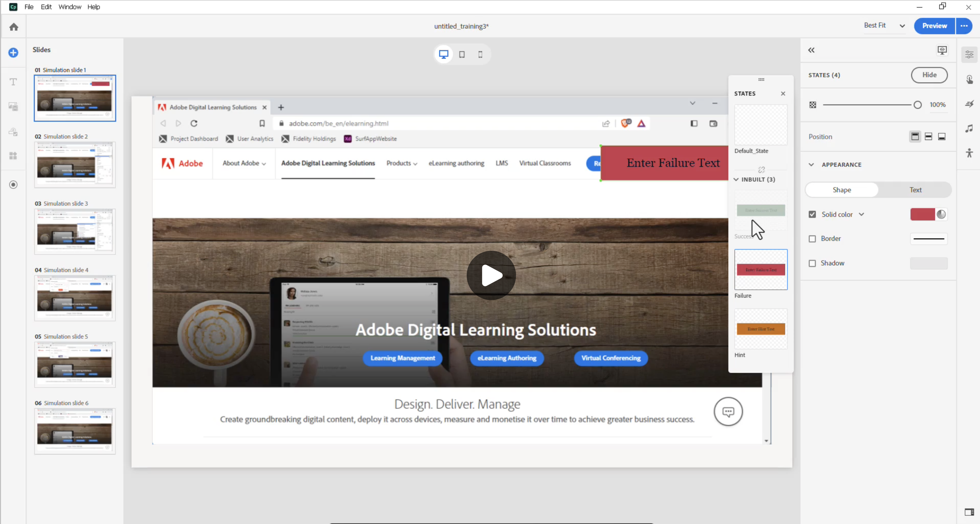The height and width of the screenshot is (524, 980).
Task: Select the Success state thumbnail
Action: click(761, 210)
